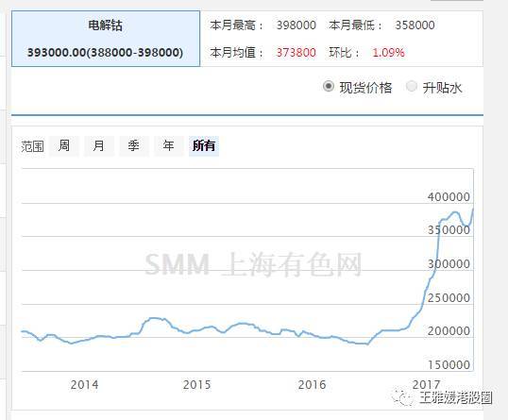Click the 本月最低 value 358000
This screenshot has width=508, height=420.
tap(415, 25)
